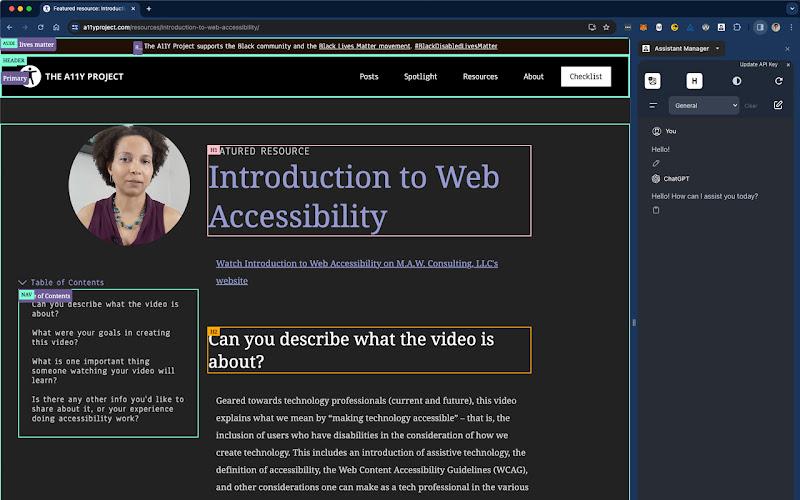Start a new chat with pencil icon

[778, 105]
